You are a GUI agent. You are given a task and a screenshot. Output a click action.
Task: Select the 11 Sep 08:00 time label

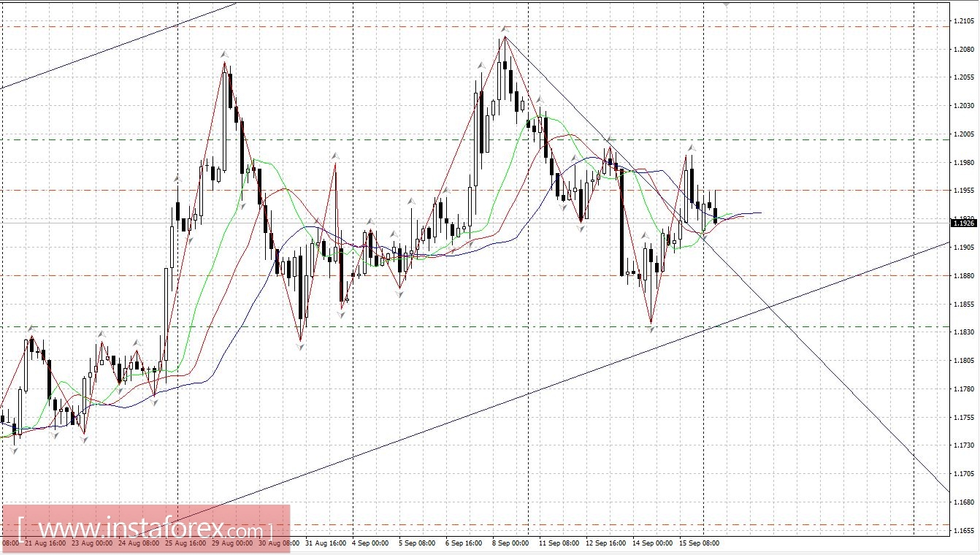559,544
